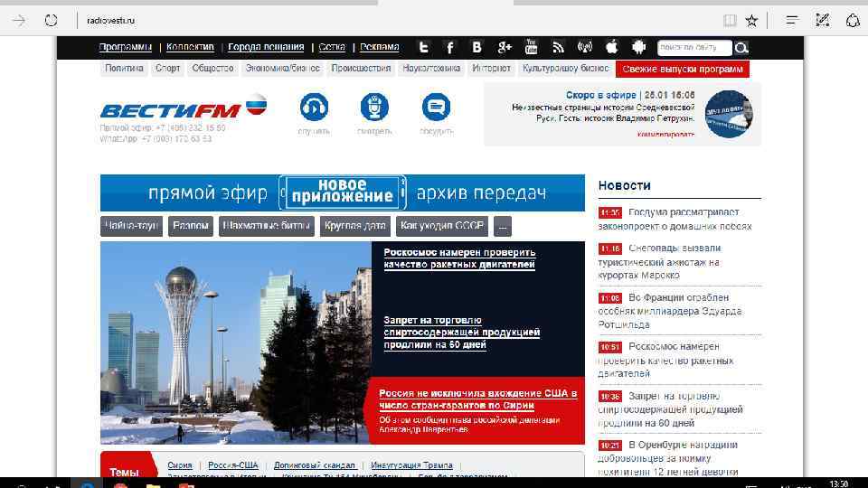Viewport: 868px width, 488px height.
Task: Open the Коллектив top link
Action: (190, 47)
